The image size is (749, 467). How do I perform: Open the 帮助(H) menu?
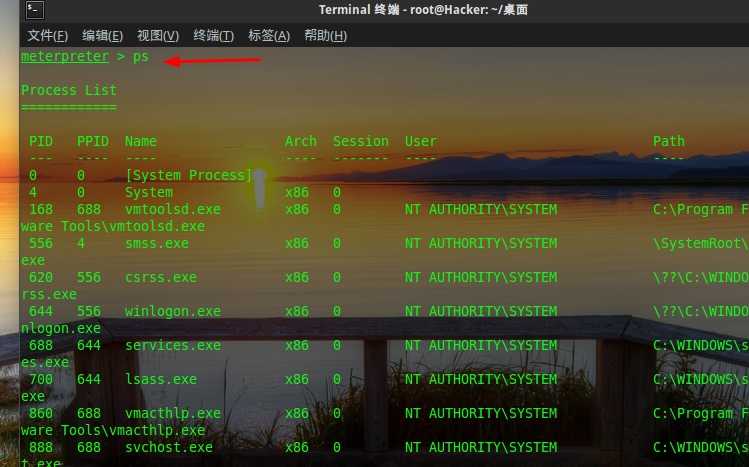coord(325,35)
